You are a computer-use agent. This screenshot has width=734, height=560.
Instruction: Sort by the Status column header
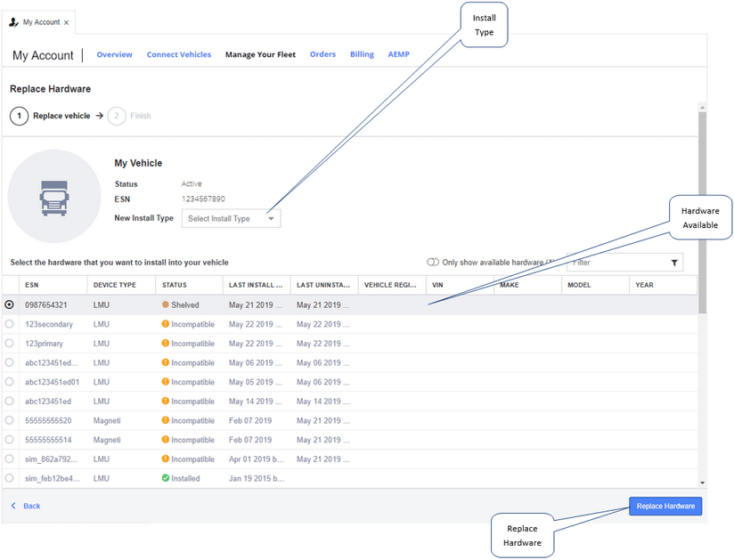tap(174, 285)
